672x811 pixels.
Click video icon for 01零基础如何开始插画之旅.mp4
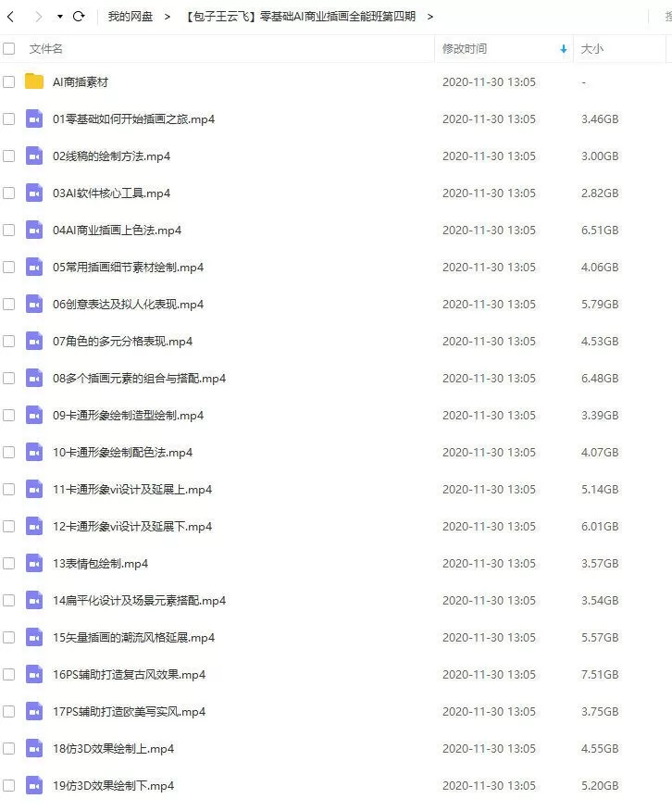pos(34,119)
